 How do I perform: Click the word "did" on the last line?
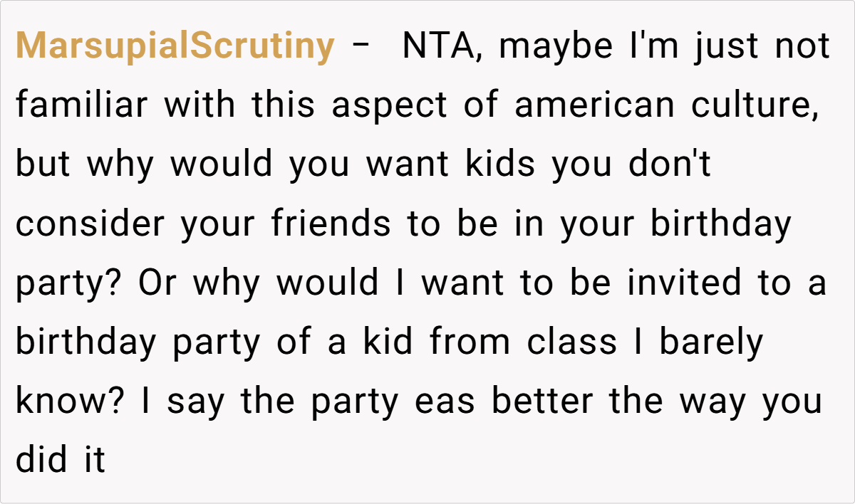click(41, 460)
